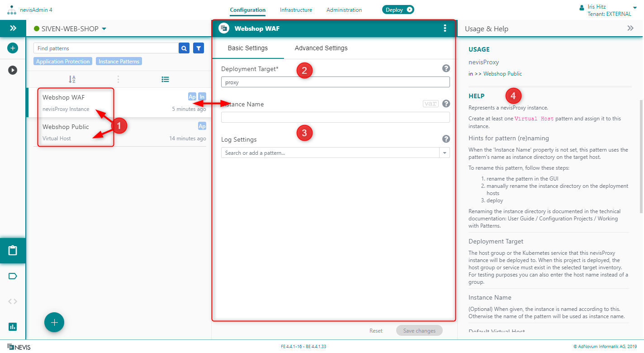Screen dimensions: 644x353
Task: Expand the Log Settings dropdown arrow
Action: click(x=445, y=153)
